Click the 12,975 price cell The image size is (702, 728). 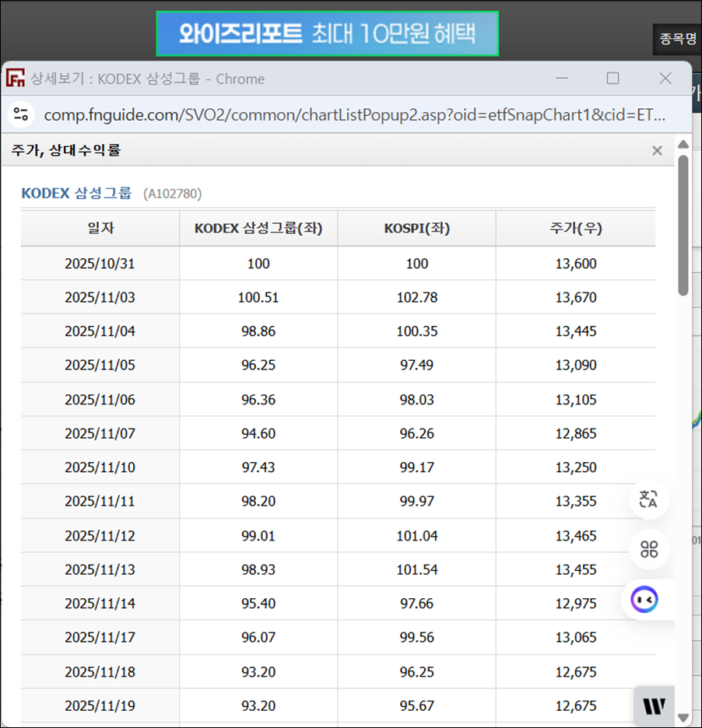coord(576,603)
